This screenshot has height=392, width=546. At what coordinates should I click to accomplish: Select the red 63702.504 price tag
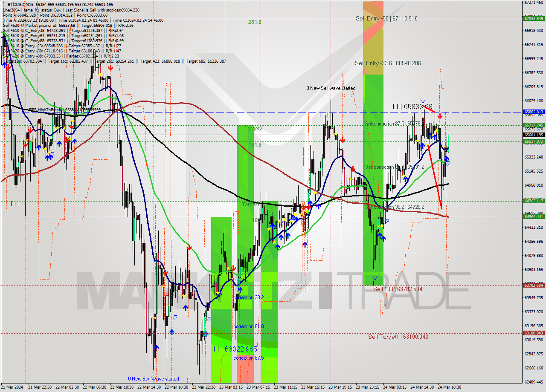[534, 285]
